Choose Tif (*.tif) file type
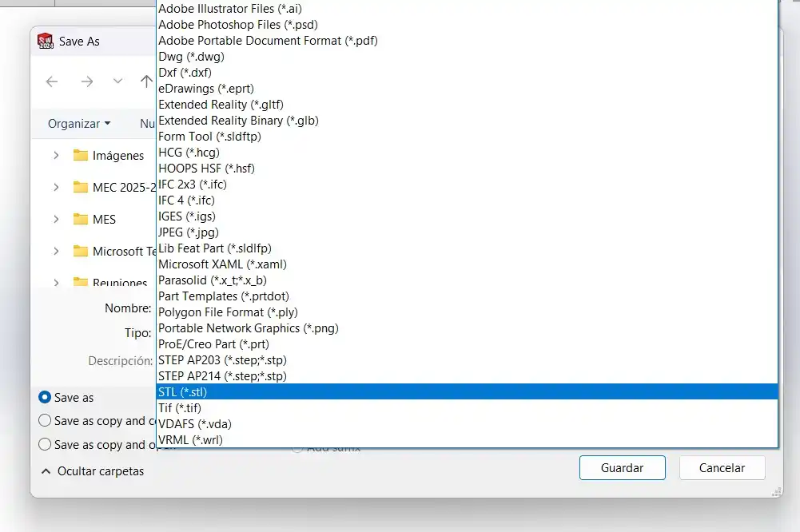800x532 pixels. point(467,408)
